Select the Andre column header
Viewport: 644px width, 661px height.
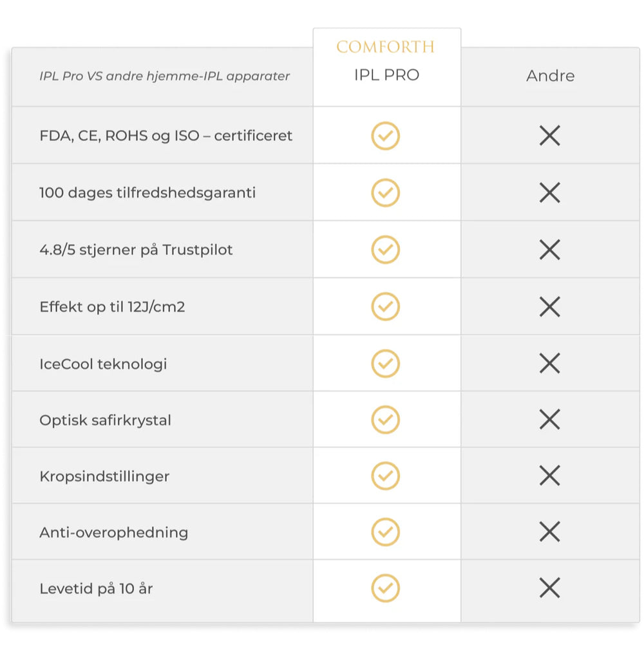point(550,76)
